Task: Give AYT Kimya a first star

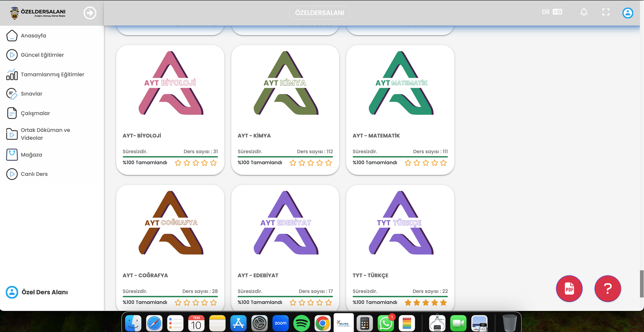Action: 293,163
